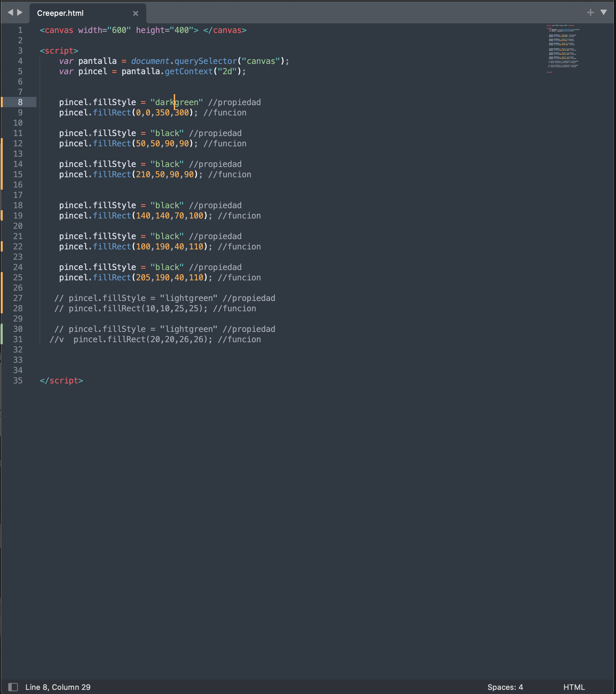Click the forward navigation arrow in the tab bar

(20, 12)
